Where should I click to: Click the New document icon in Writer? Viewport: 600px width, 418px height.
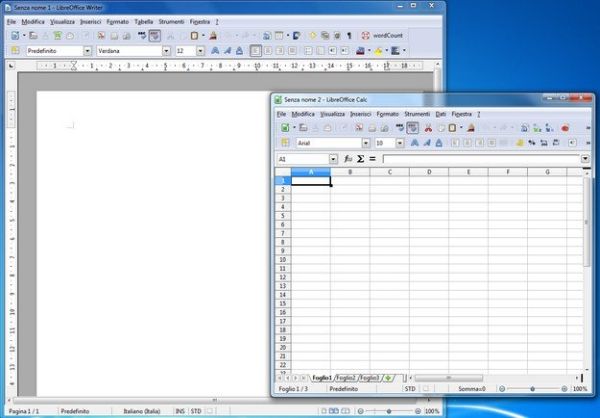tap(15, 36)
